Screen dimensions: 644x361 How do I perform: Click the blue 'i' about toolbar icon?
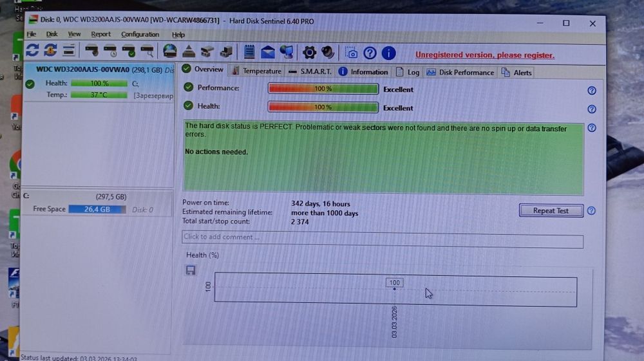388,53
